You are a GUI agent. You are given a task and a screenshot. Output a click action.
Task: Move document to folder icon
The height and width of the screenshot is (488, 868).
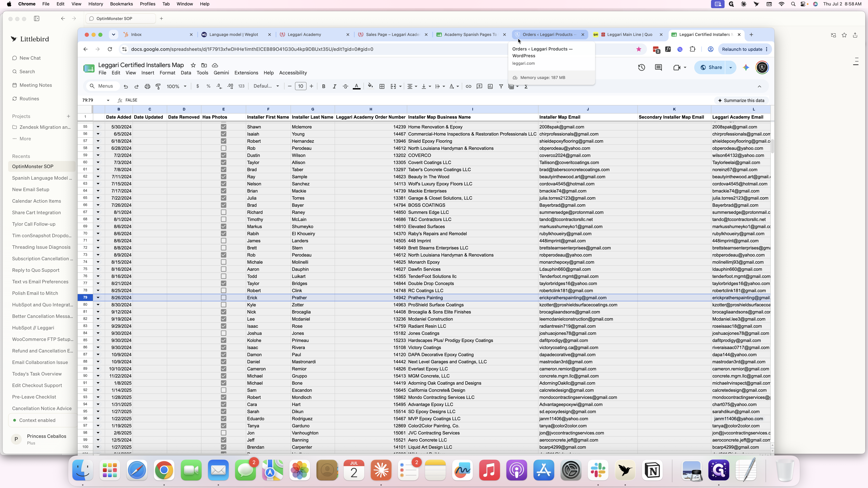coord(204,65)
